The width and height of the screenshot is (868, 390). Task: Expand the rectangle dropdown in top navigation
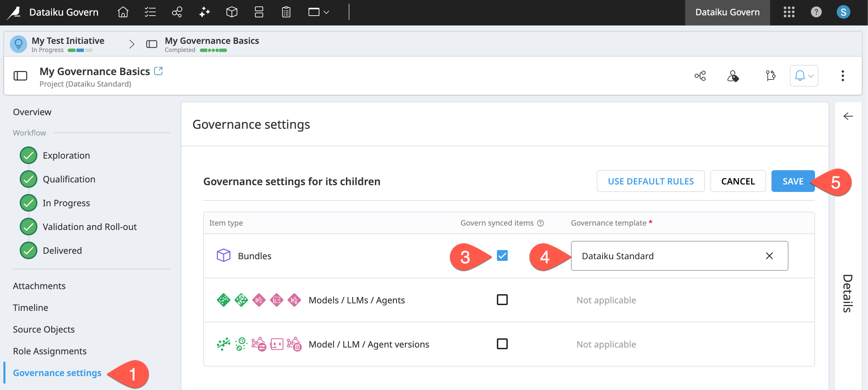pyautogui.click(x=318, y=12)
